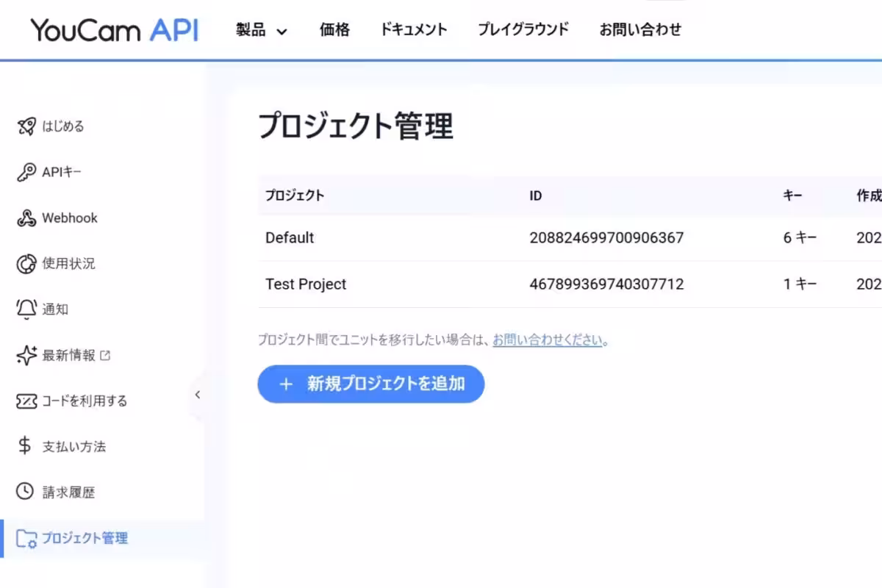Open the 請求履歴 sidebar label

click(x=68, y=492)
